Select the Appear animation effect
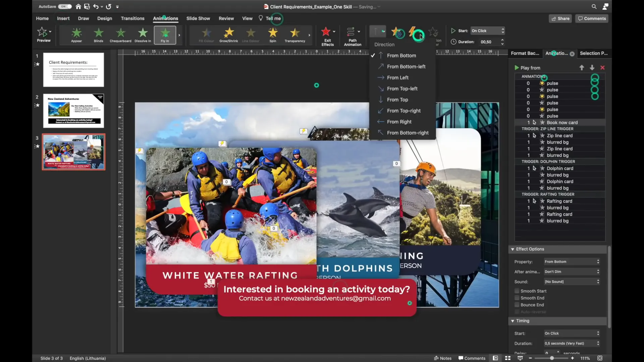The image size is (644, 362). pos(76,35)
